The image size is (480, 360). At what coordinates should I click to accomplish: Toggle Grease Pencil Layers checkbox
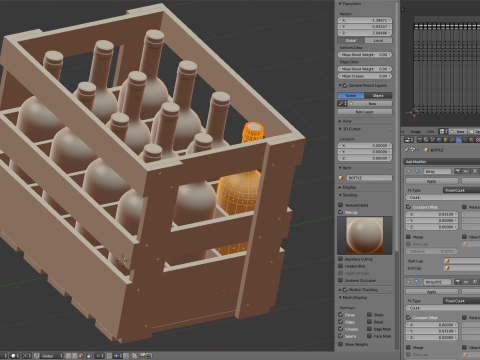point(345,85)
